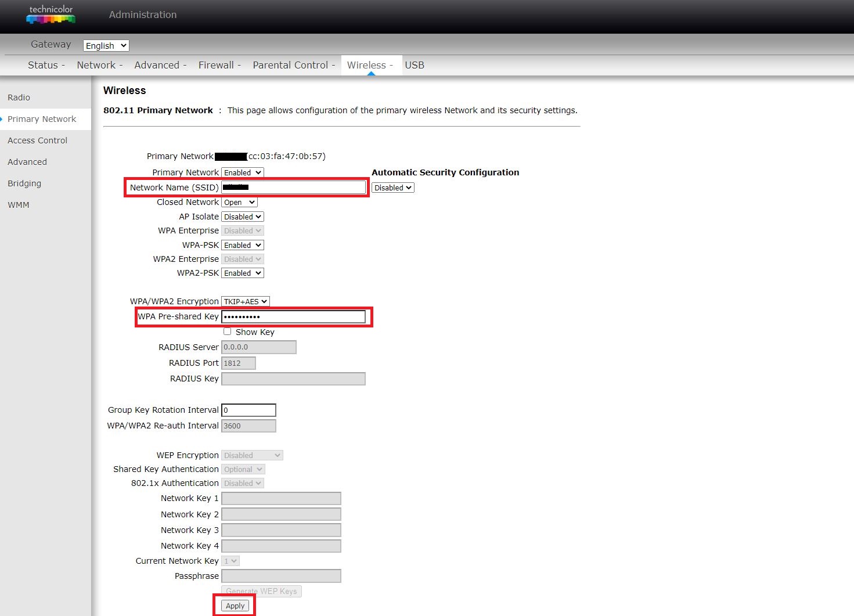This screenshot has width=854, height=616.
Task: Switch to the Status tab
Action: click(x=42, y=64)
